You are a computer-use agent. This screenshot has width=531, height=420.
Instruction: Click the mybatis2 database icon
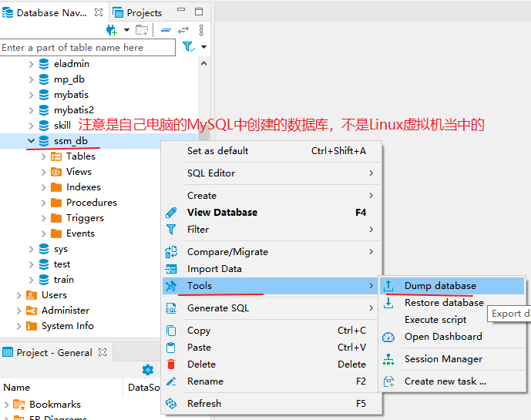coord(44,110)
